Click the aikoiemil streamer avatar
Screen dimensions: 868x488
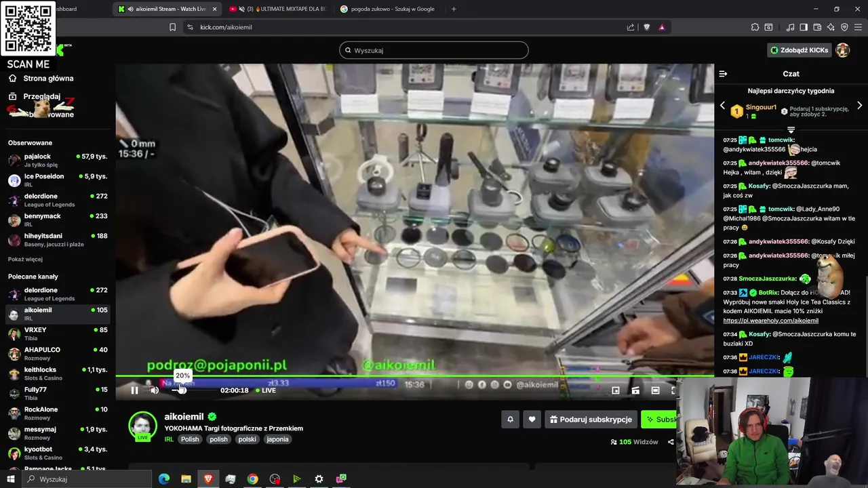[142, 426]
